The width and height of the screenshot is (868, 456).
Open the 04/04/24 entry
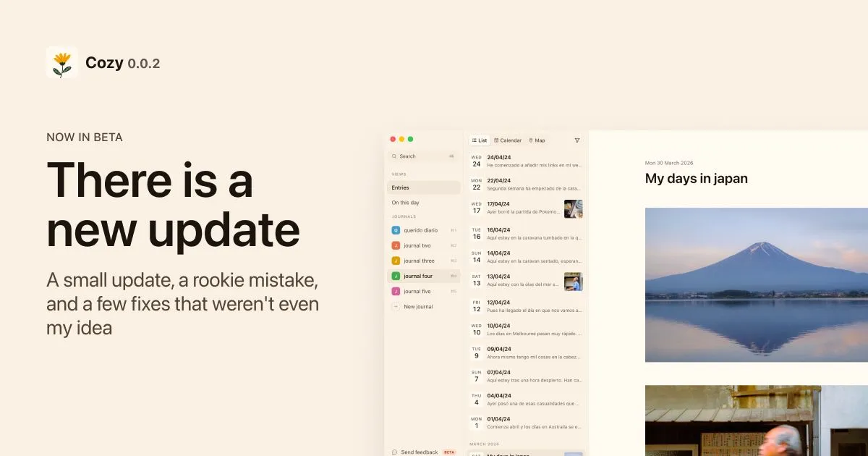(526, 399)
